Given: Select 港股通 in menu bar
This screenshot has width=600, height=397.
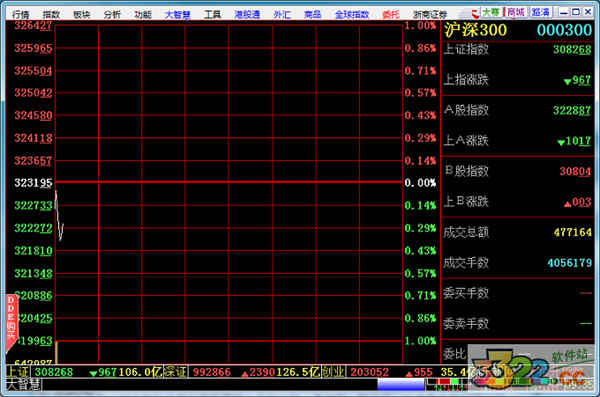Looking at the screenshot, I should tap(247, 15).
